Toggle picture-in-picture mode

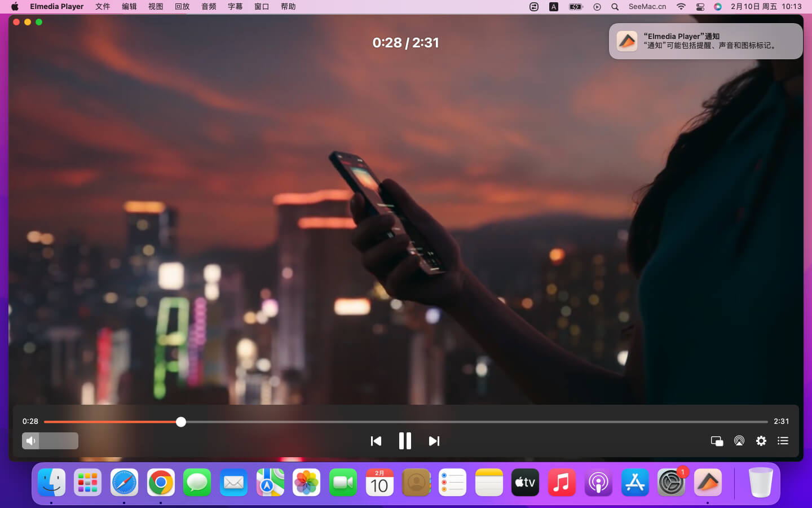click(x=717, y=441)
